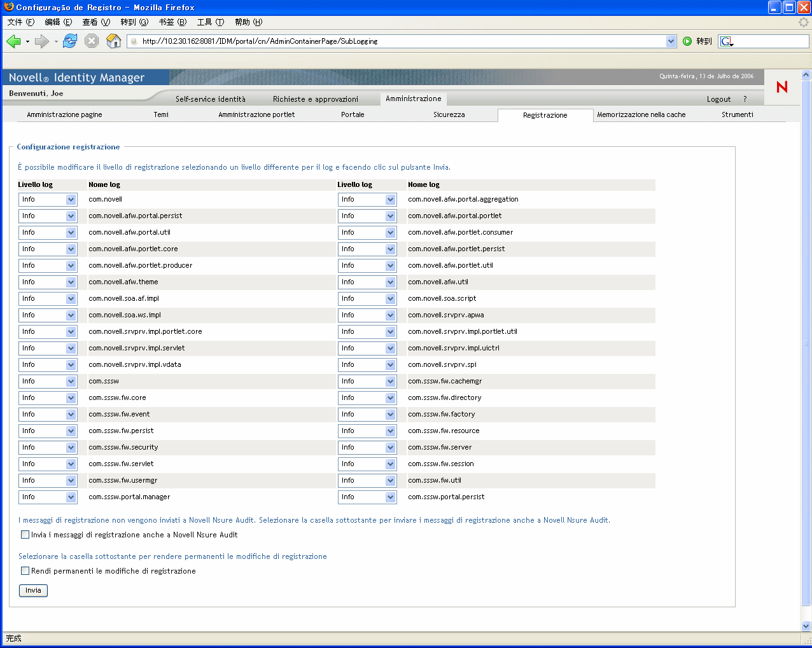Click the com.novell.afw.portlet.core log name
812x648 pixels.
pyautogui.click(x=133, y=249)
